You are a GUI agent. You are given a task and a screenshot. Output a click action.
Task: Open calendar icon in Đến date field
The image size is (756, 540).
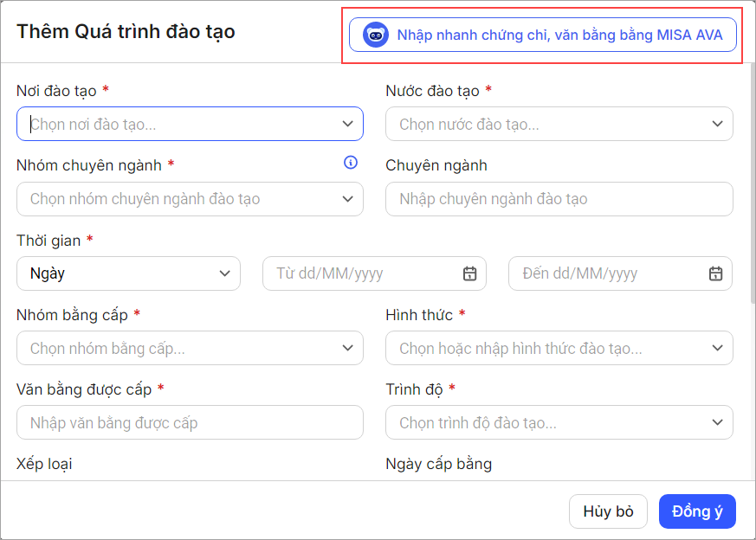pos(715,273)
